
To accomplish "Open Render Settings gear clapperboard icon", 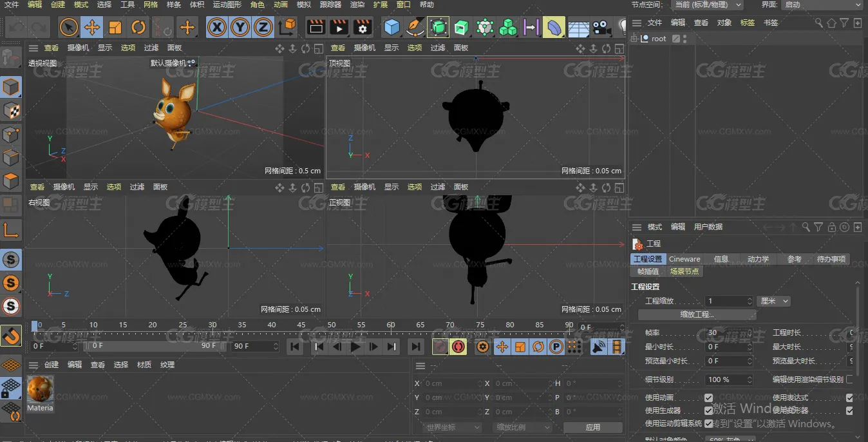I will click(363, 27).
